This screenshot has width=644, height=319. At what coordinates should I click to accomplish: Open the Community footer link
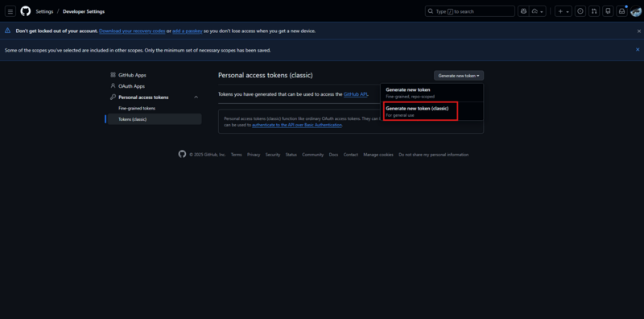click(x=313, y=155)
